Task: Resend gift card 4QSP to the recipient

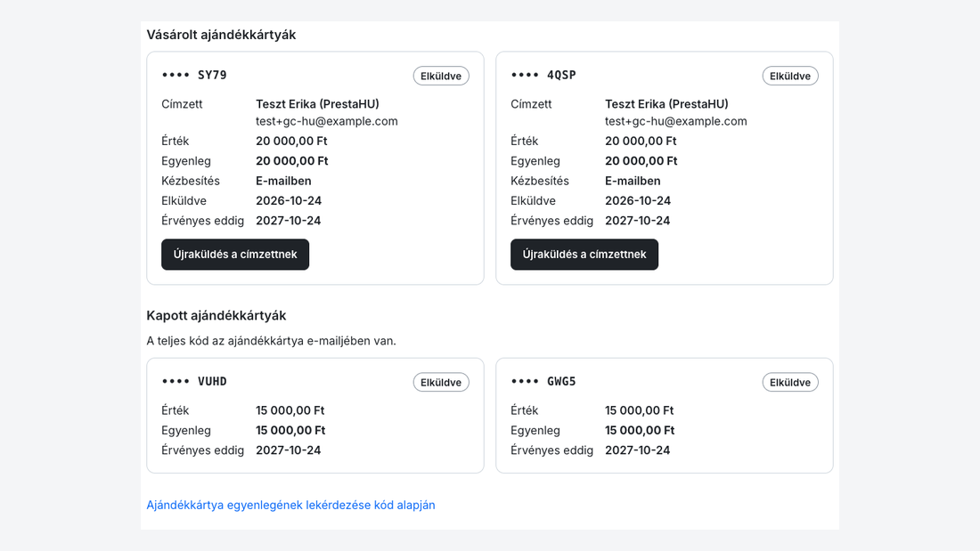Action: point(584,255)
